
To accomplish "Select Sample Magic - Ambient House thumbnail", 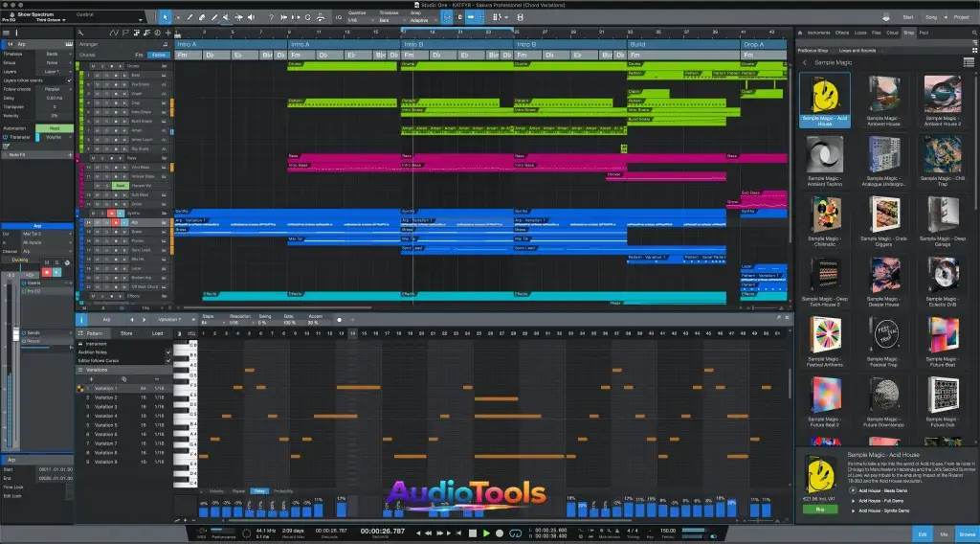I will click(x=883, y=102).
